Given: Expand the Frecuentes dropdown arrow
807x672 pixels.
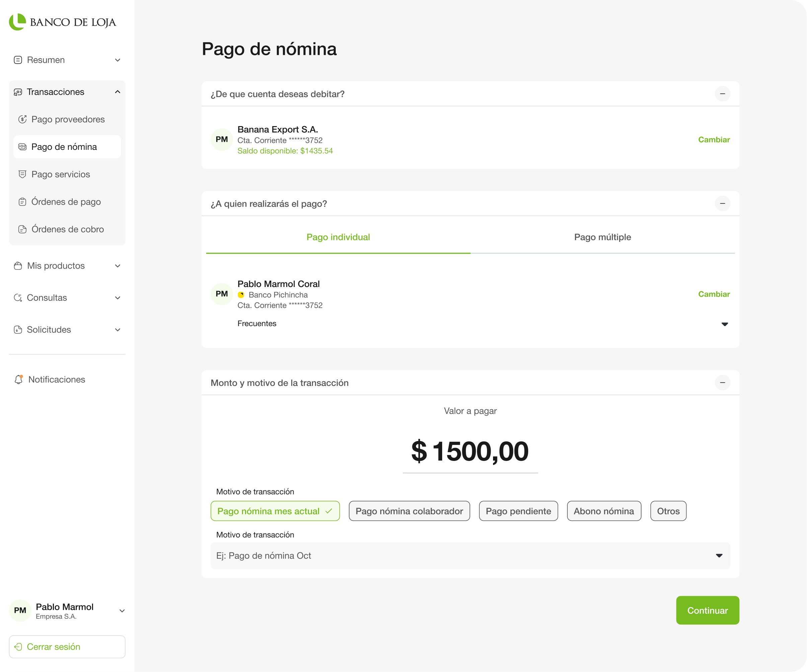Looking at the screenshot, I should [x=724, y=324].
